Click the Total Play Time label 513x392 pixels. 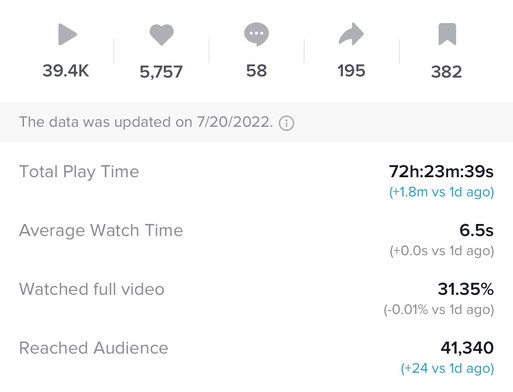click(79, 172)
